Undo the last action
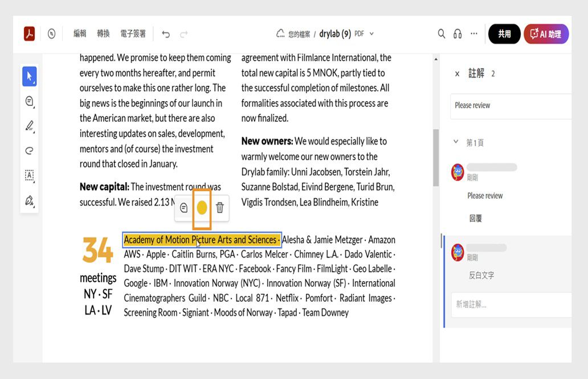The height and width of the screenshot is (379, 588). [x=166, y=34]
